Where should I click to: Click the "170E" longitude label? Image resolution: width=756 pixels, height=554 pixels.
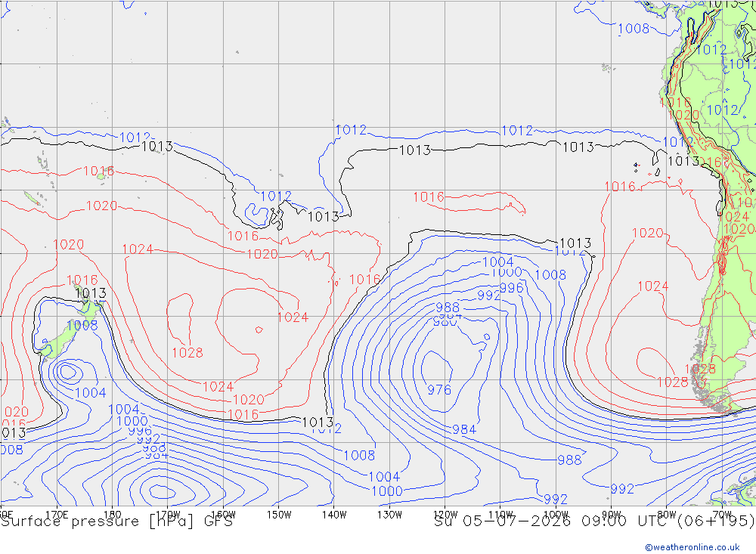point(57,515)
